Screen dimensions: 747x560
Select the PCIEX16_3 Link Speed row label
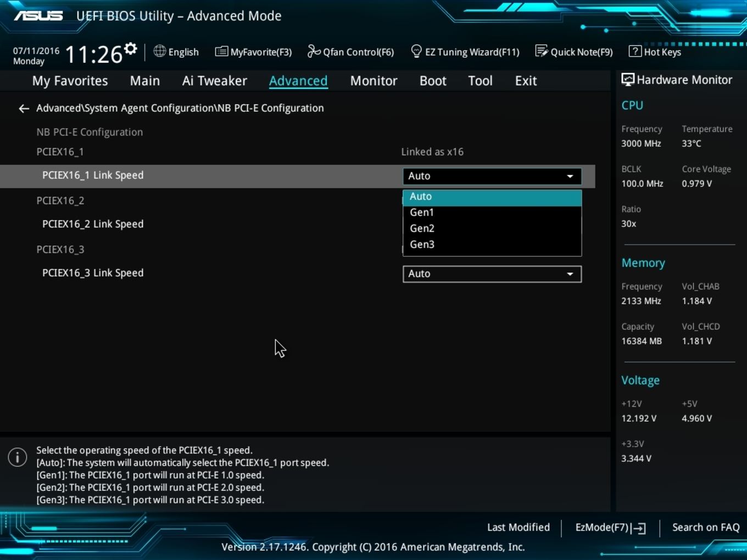coord(93,273)
